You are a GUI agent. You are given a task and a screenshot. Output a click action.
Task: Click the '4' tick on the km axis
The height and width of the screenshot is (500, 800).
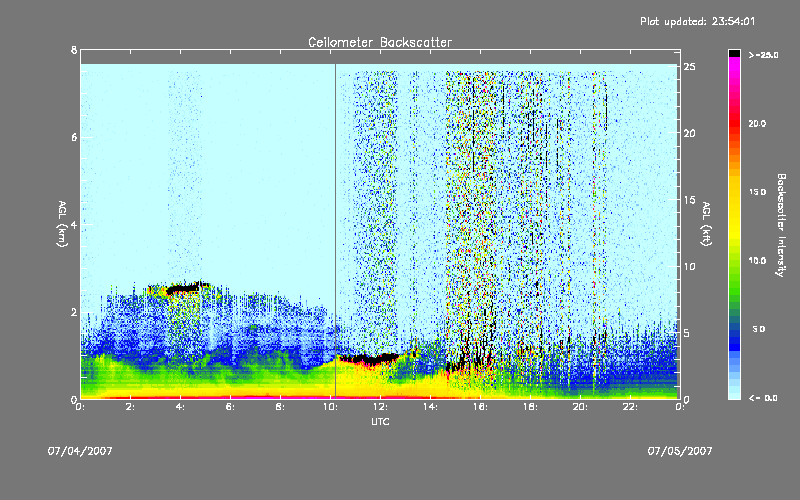point(74,224)
